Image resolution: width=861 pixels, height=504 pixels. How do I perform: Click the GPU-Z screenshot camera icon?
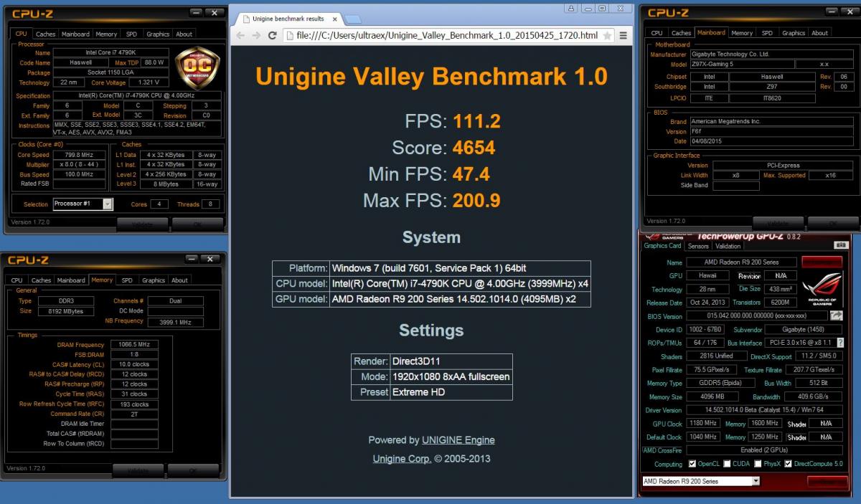[x=840, y=246]
